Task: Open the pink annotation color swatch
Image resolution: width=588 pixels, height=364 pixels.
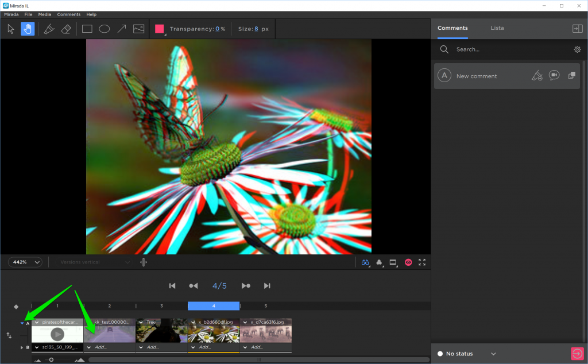Action: (x=160, y=29)
